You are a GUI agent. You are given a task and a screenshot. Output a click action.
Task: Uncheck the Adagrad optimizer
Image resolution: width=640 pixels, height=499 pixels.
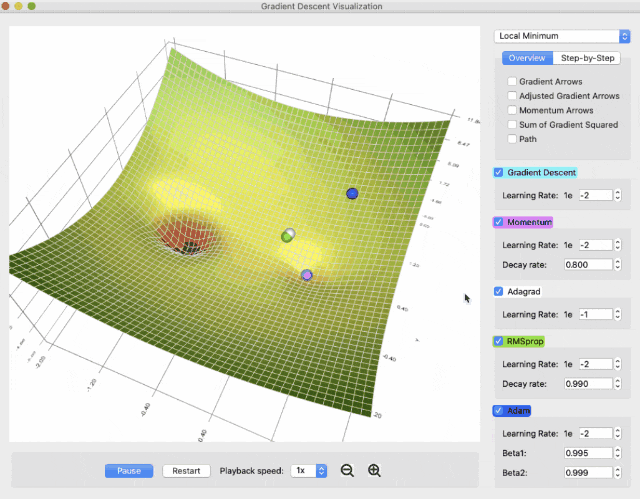point(498,291)
